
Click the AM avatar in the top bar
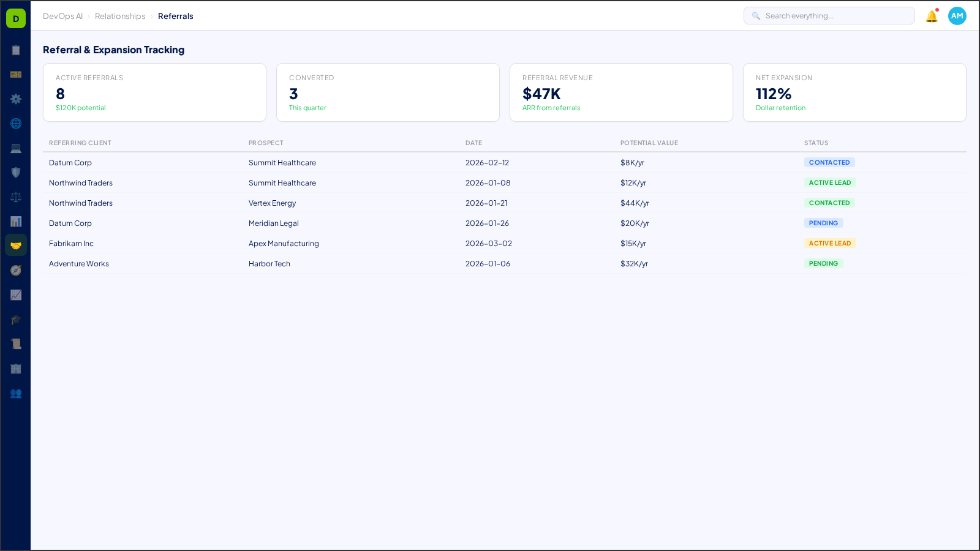957,16
